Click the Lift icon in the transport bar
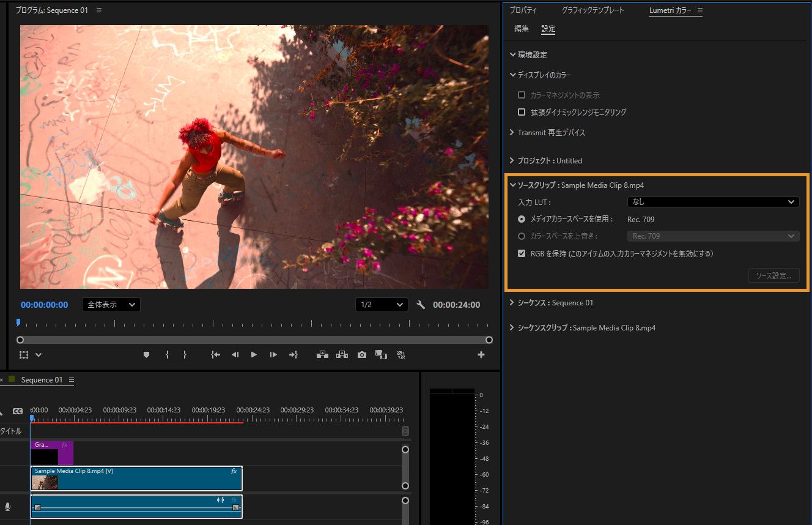812x525 pixels. tap(322, 355)
